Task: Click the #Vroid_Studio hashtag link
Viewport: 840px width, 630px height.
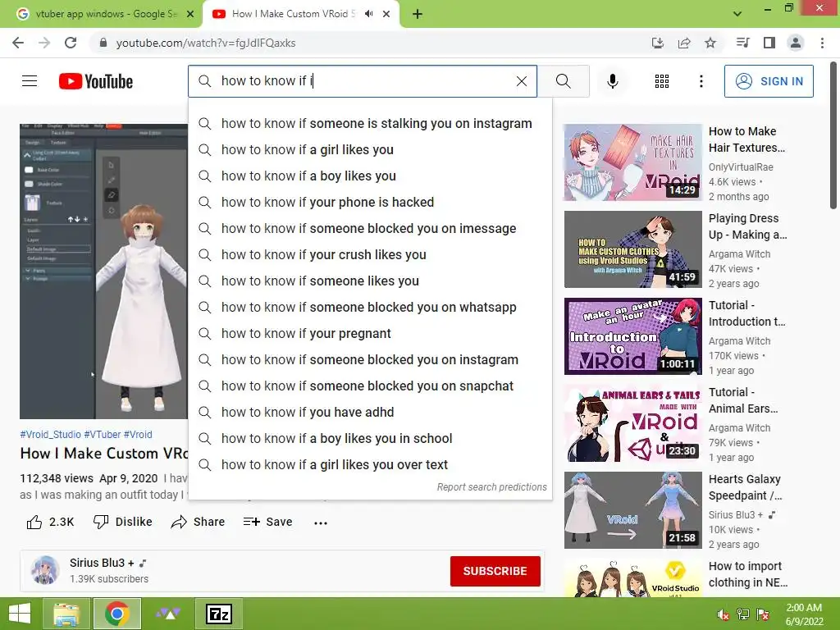Action: (x=50, y=435)
